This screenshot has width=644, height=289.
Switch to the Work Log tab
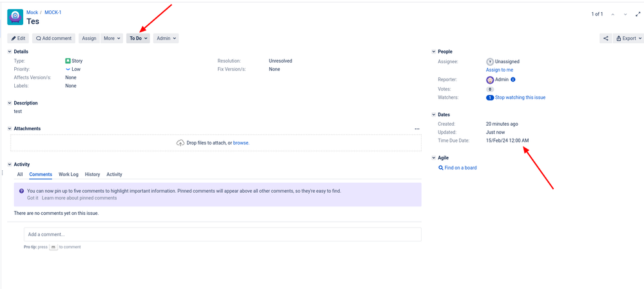(x=68, y=174)
